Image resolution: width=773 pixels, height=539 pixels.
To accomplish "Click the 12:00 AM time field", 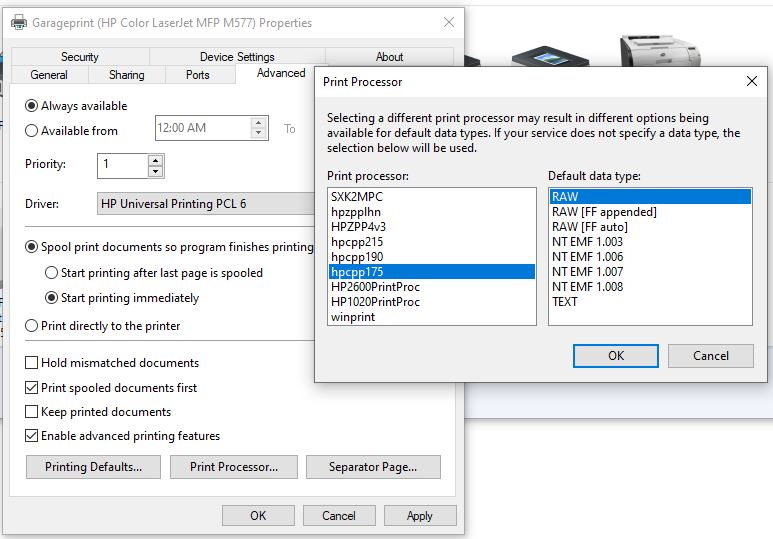I will point(203,128).
